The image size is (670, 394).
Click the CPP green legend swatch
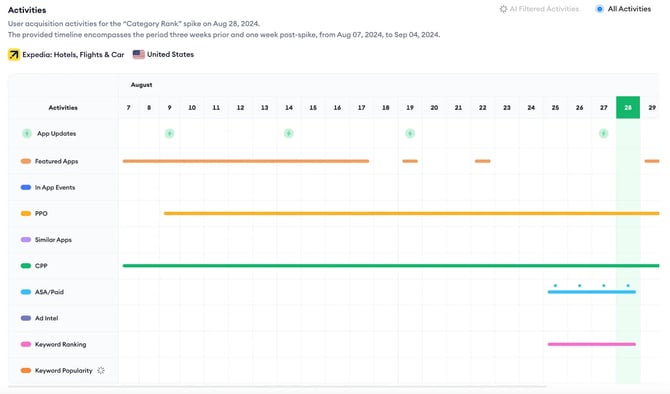pos(26,266)
